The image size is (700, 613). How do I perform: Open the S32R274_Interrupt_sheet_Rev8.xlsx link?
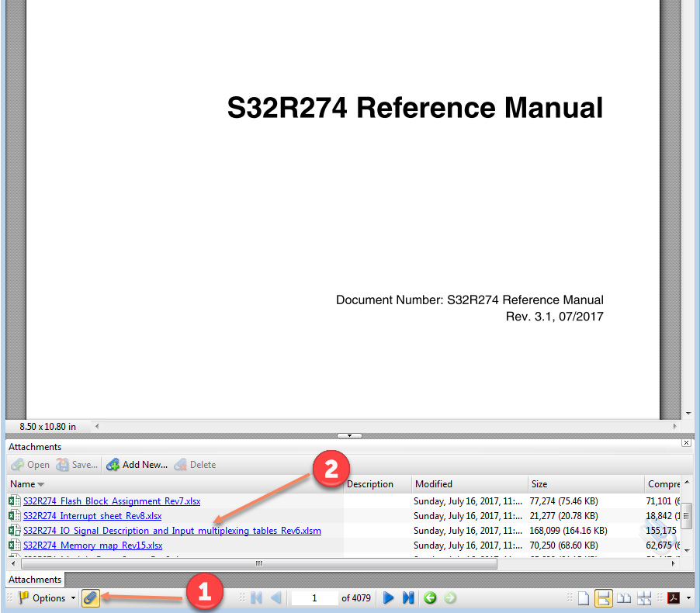coord(92,515)
